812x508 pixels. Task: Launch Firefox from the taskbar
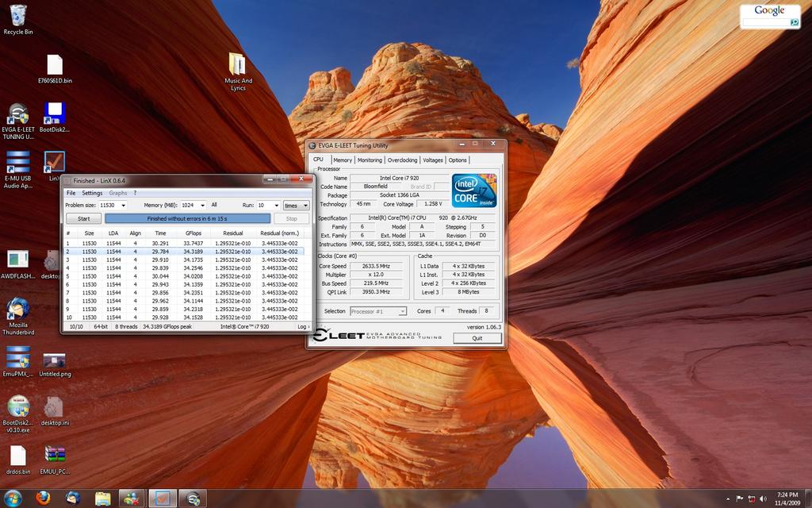44,498
